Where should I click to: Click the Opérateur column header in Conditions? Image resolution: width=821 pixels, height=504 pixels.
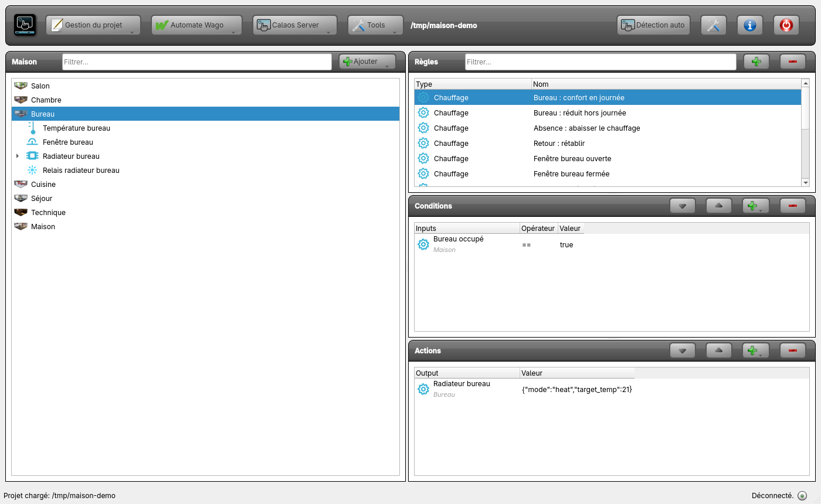pyautogui.click(x=538, y=228)
